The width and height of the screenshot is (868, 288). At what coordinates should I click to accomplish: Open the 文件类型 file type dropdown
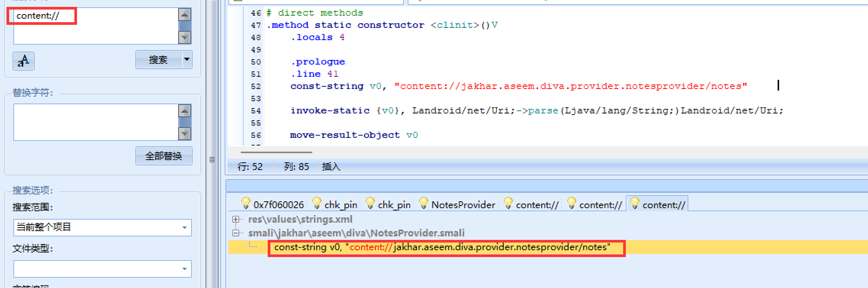tap(102, 269)
